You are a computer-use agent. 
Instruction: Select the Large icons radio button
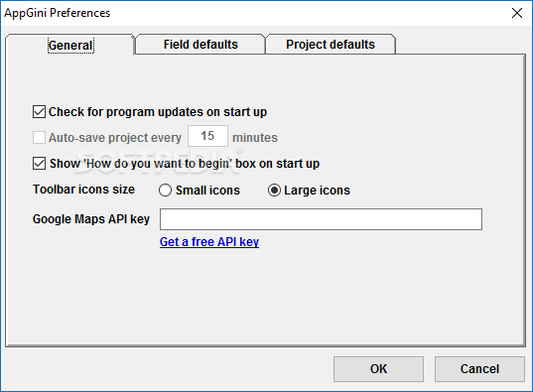pyautogui.click(x=274, y=191)
